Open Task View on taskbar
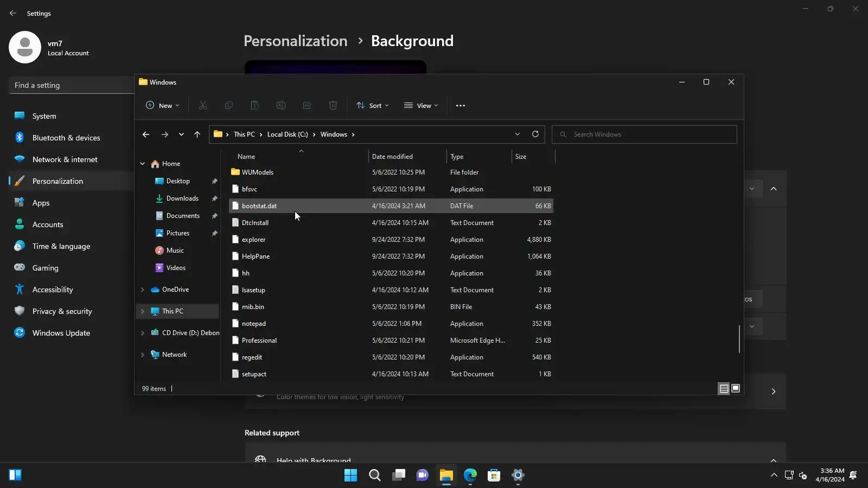 point(399,476)
